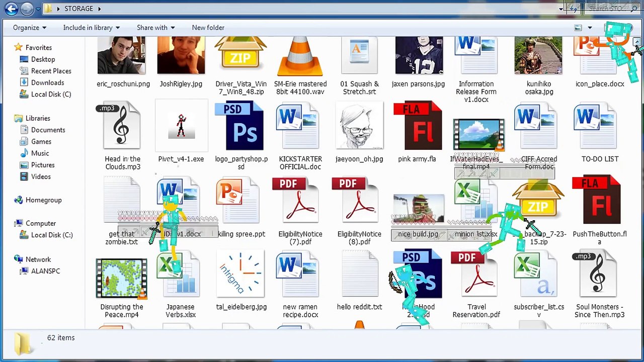Expand path arrow after STORAGE in address bar
This screenshot has height=362, width=644.
click(x=99, y=9)
